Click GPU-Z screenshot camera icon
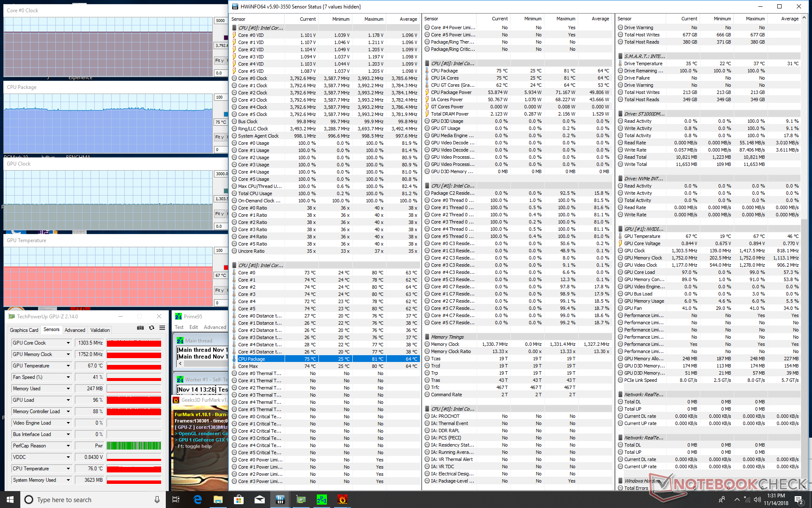Viewport: 812px width, 508px height. [x=140, y=328]
